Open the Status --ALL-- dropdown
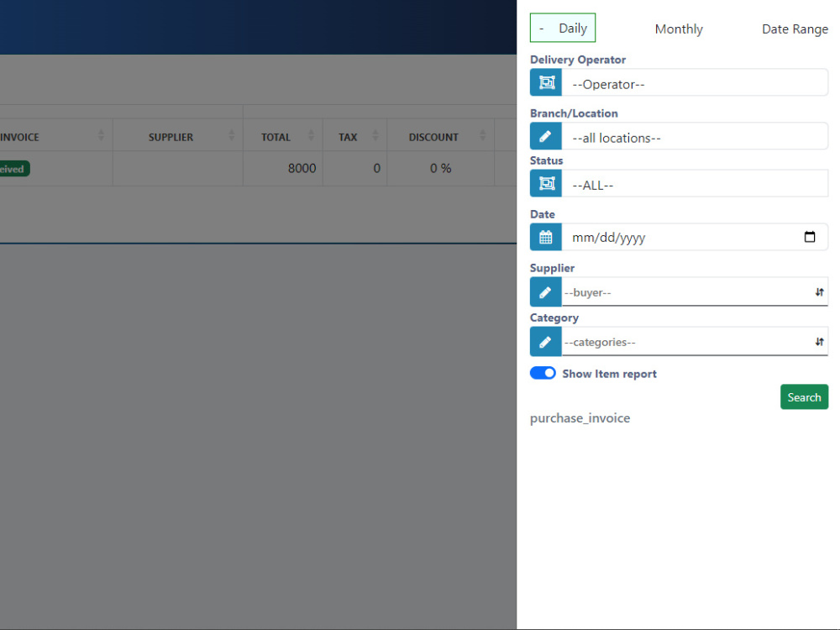840x630 pixels. tap(695, 183)
